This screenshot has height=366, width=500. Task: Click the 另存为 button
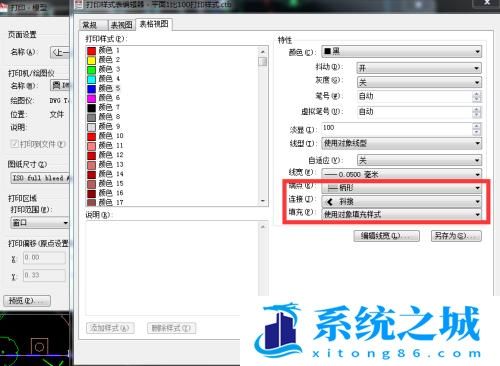click(x=456, y=236)
